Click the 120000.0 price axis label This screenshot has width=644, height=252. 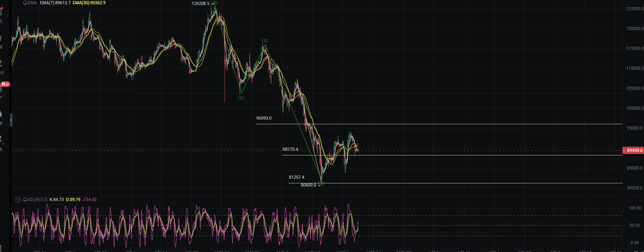coord(634,29)
